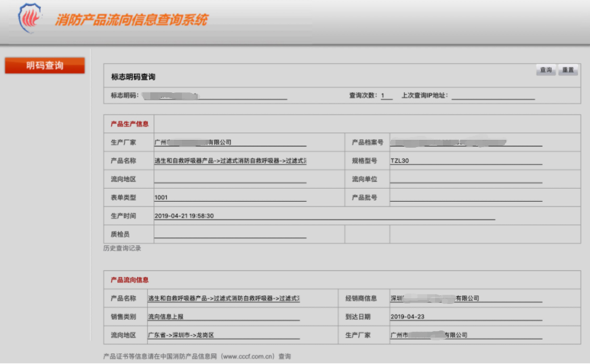Screen dimensions: 590x364
Task: Focus the 质检员 input field
Action: click(229, 234)
